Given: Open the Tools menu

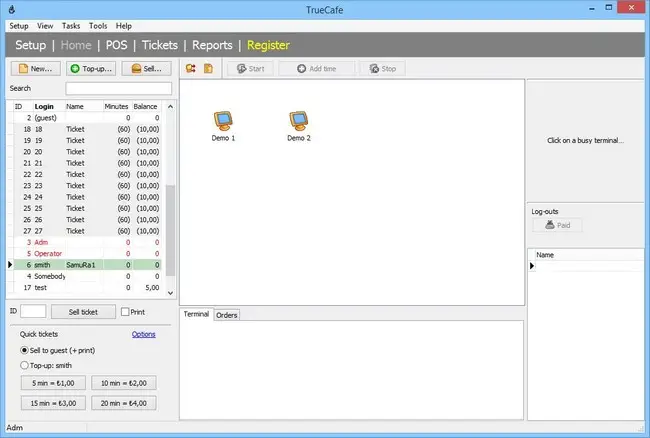Looking at the screenshot, I should click(98, 26).
